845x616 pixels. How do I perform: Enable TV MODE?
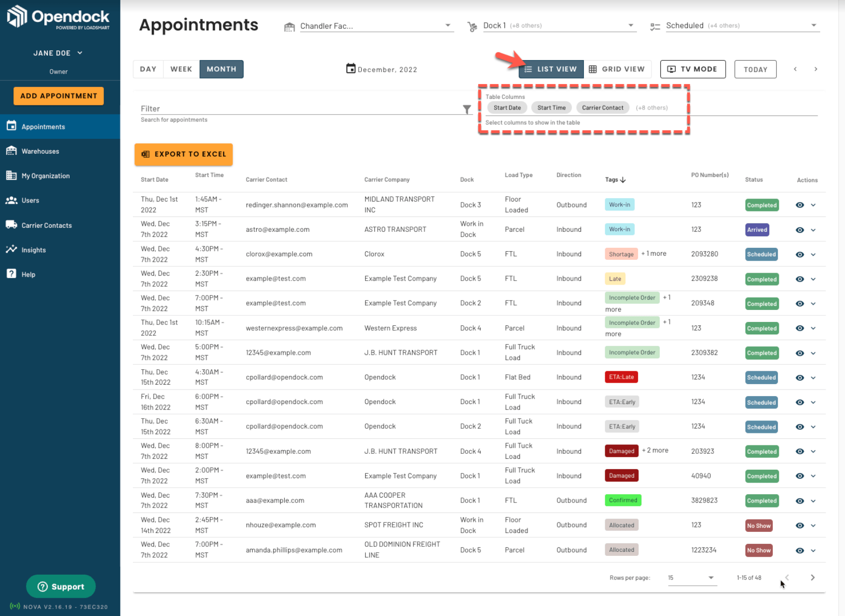coord(693,69)
